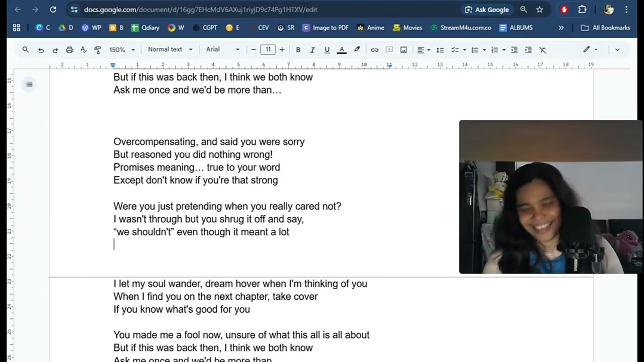This screenshot has height=362, width=644.
Task: Open the Chrome profile avatar
Action: point(609,10)
